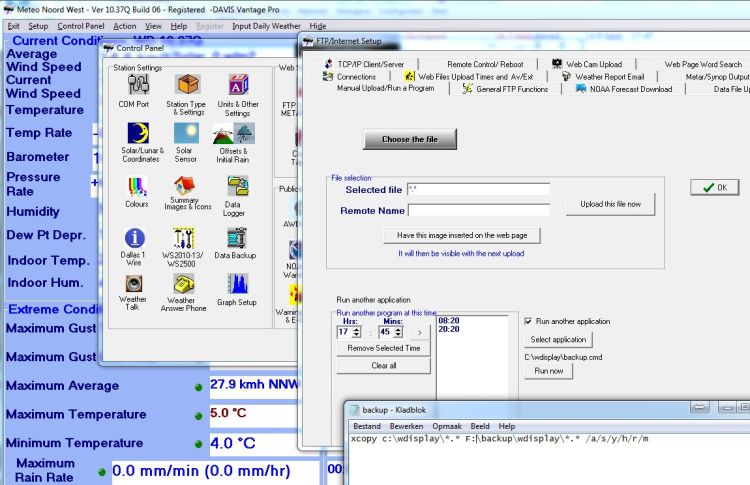
Task: Confirm with the OK button
Action: point(715,187)
